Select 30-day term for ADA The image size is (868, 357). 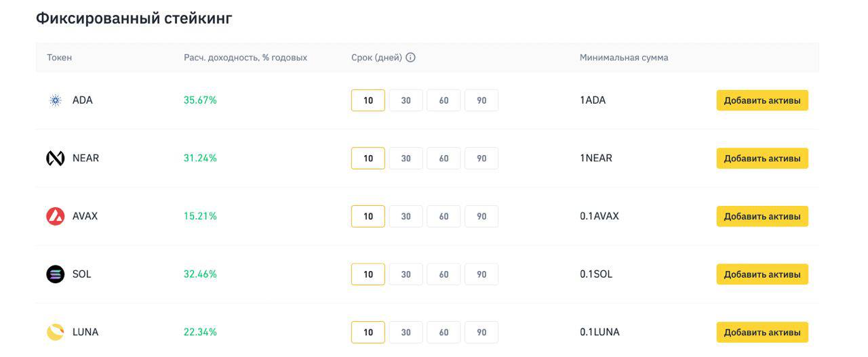(x=406, y=100)
